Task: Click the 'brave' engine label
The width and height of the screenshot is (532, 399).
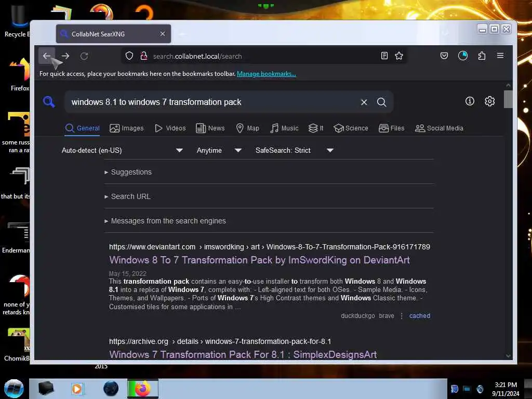Action: click(387, 316)
